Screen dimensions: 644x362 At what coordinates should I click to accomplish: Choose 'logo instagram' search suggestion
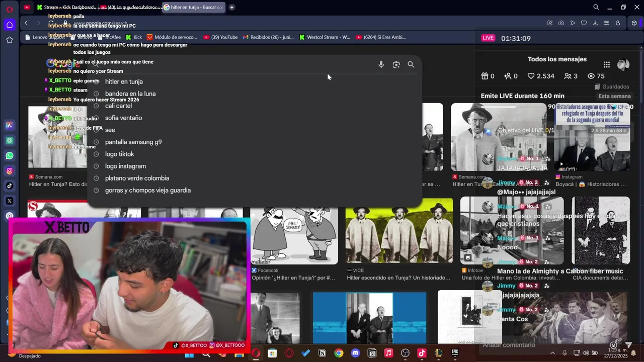click(x=254, y=166)
